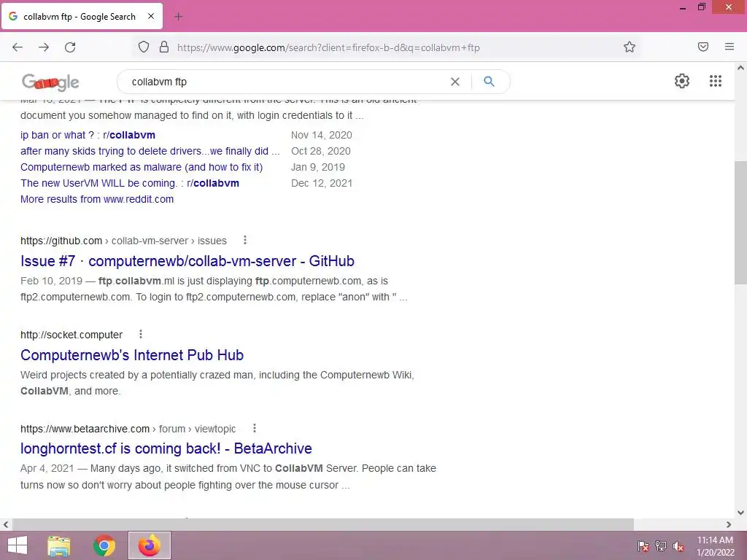The height and width of the screenshot is (560, 747).
Task: Clear the Google search box text
Action: point(455,82)
